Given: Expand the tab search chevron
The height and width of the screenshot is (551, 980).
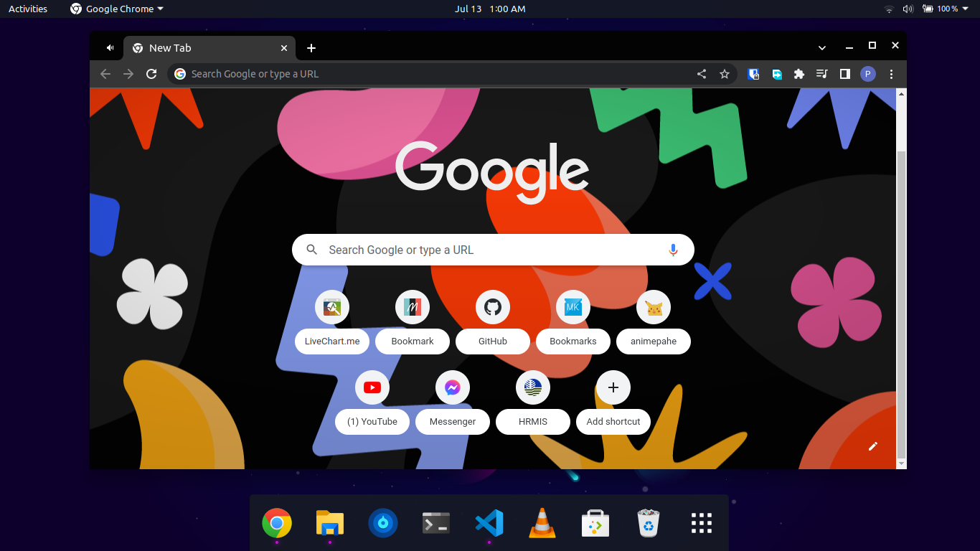Looking at the screenshot, I should tap(822, 48).
